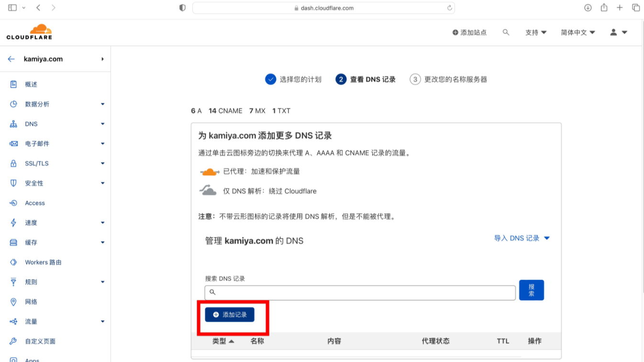
Task: Click the 代理状态 column header
Action: (x=435, y=341)
